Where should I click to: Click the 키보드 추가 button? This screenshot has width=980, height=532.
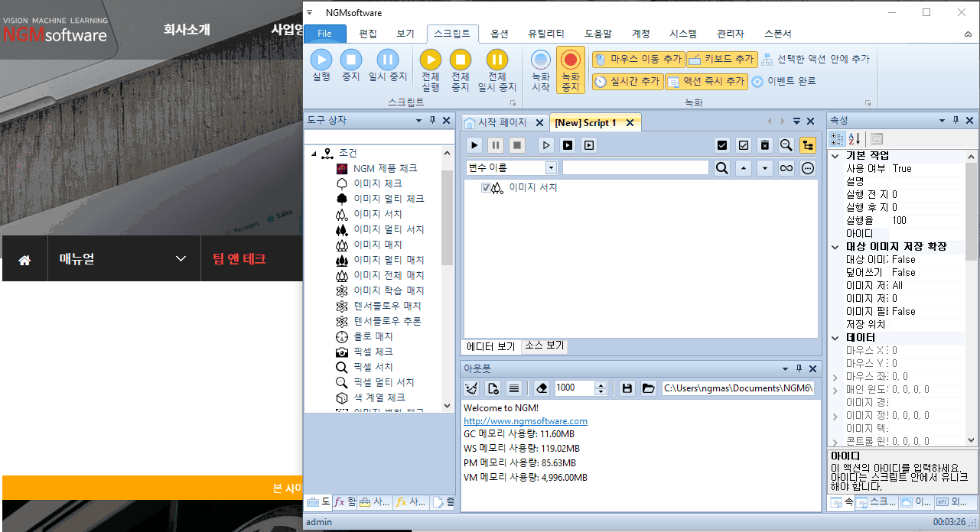click(x=721, y=59)
